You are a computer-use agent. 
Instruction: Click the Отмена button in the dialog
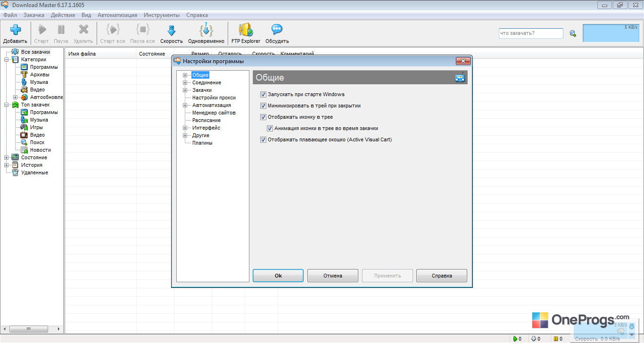pyautogui.click(x=333, y=276)
